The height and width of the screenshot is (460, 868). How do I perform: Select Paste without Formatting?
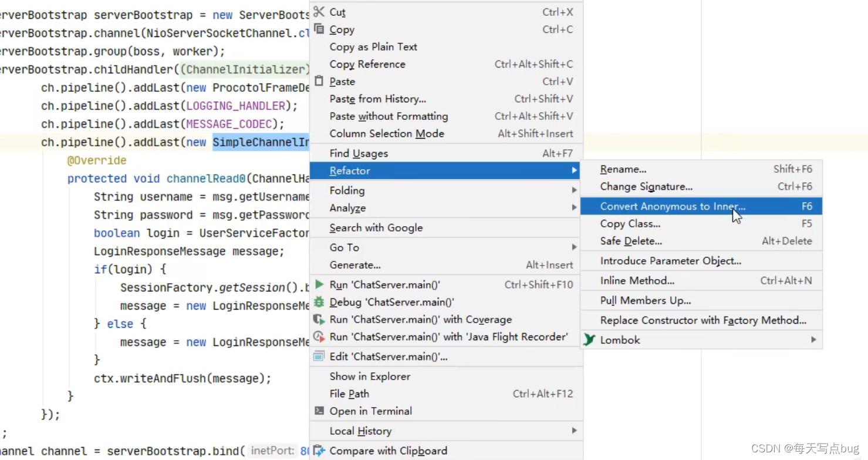coord(446,116)
